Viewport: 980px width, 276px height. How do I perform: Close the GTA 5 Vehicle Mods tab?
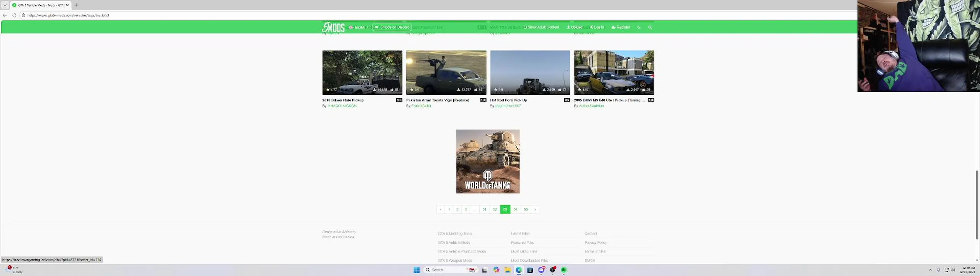[67, 5]
